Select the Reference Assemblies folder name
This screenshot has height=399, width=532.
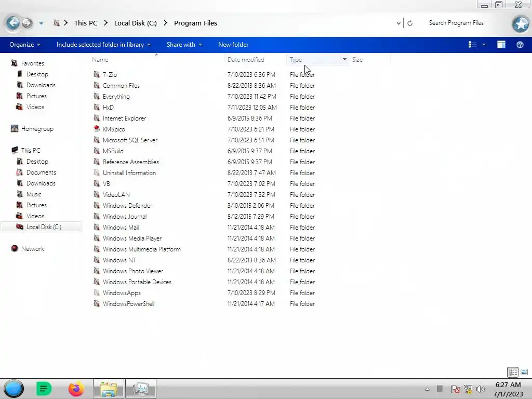130,162
